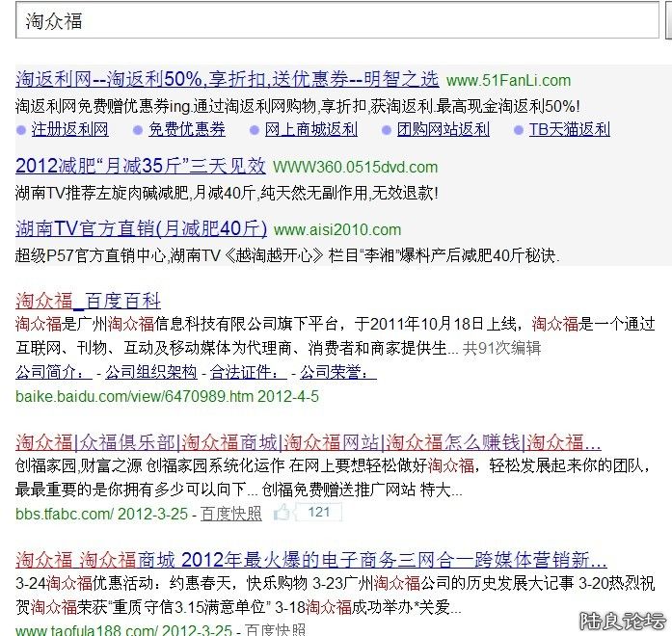Open the TB天猫返利 sublink
This screenshot has height=636, width=672.
(570, 129)
